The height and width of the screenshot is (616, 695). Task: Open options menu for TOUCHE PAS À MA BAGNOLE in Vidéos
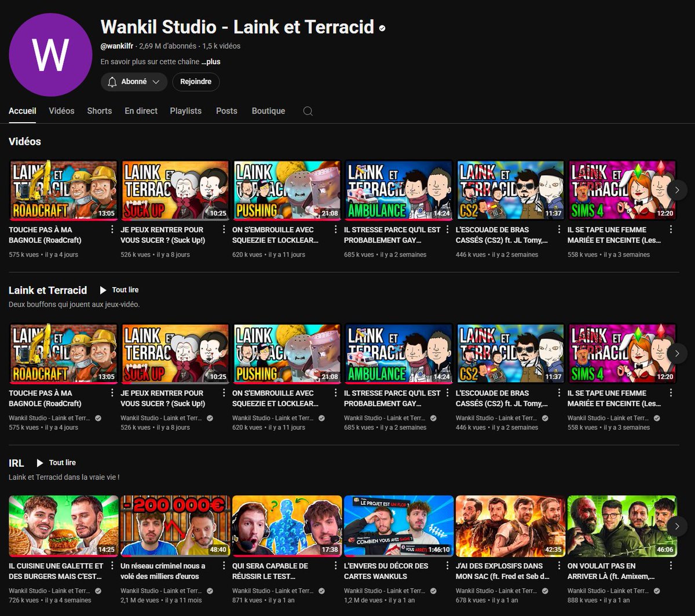tap(112, 230)
